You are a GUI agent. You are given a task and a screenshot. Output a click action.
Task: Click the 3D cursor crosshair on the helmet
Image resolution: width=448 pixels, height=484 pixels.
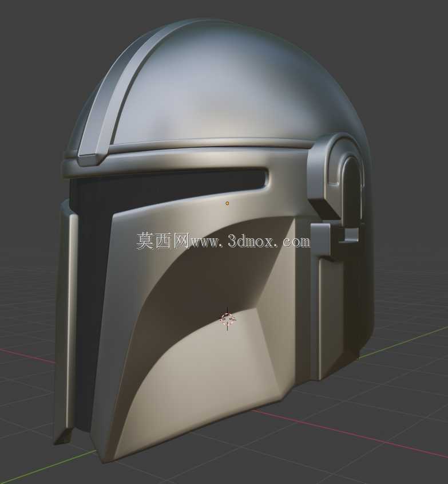(x=227, y=319)
